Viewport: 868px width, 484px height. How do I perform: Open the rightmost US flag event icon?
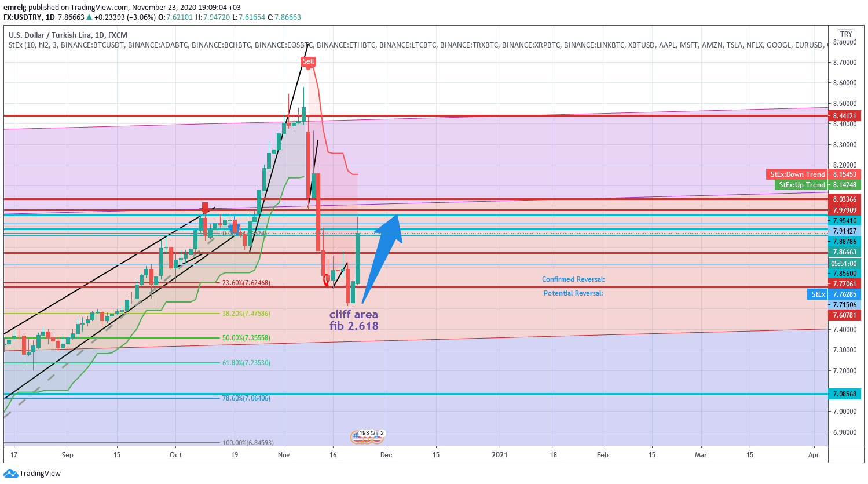pos(377,438)
